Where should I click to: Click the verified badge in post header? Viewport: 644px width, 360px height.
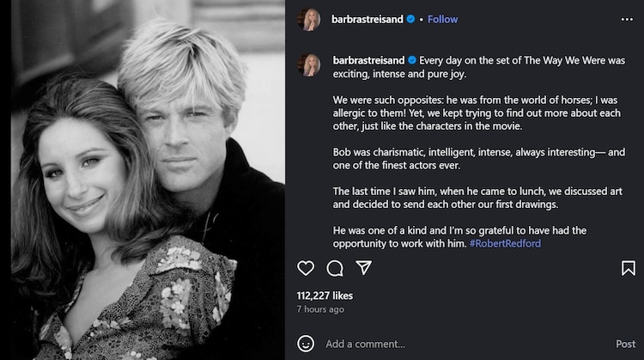tap(410, 19)
